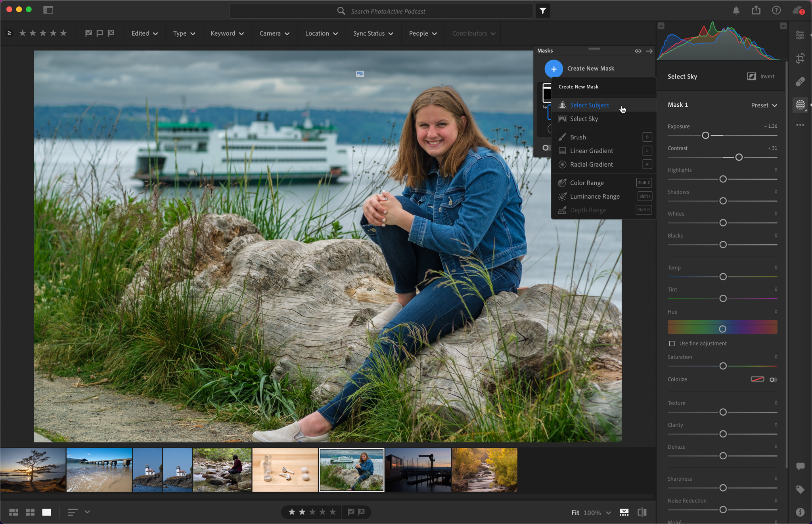Choose Linear Gradient from mask menu
Screen dimensions: 812x524
click(x=604, y=151)
